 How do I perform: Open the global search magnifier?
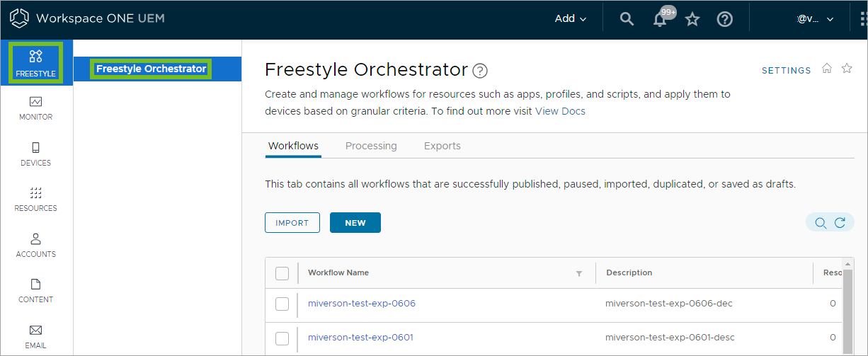(627, 19)
